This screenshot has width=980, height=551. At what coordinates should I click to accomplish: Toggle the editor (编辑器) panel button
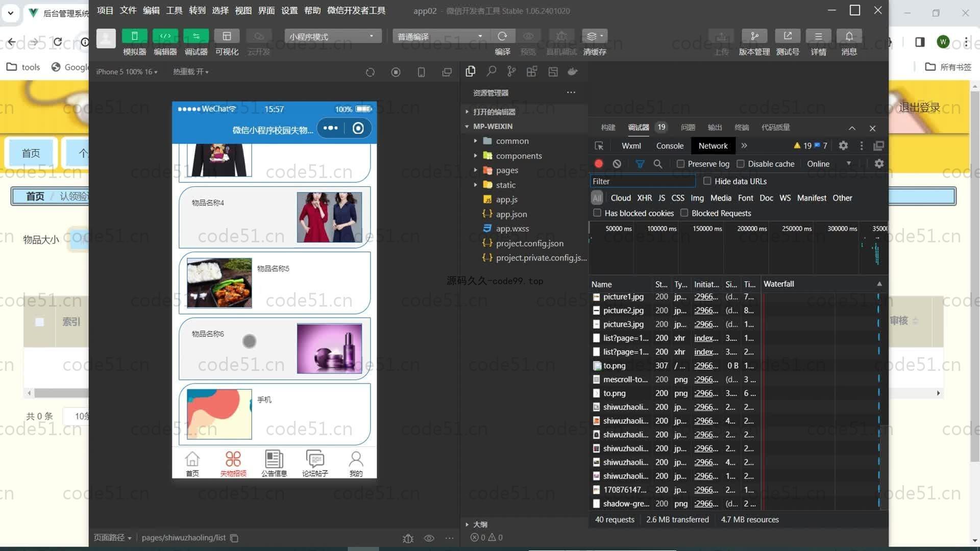(165, 36)
